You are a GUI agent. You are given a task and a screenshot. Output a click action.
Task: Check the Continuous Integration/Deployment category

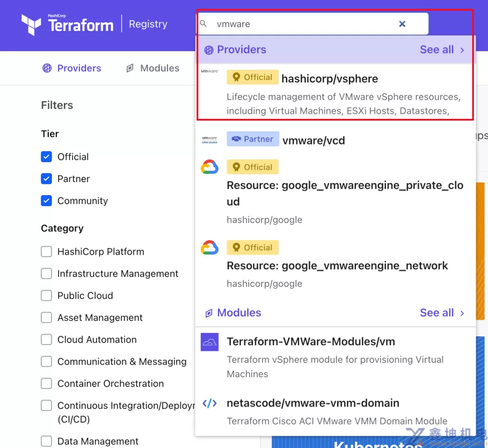pos(46,406)
